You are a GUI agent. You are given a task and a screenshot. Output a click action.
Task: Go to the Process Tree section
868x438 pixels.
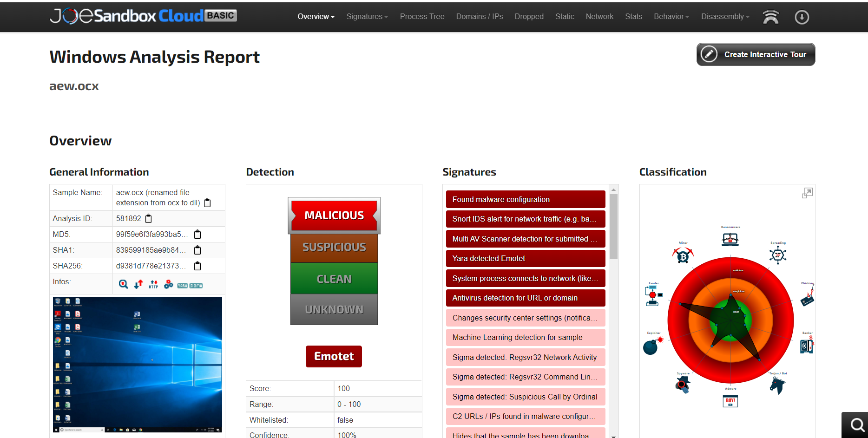pos(422,17)
